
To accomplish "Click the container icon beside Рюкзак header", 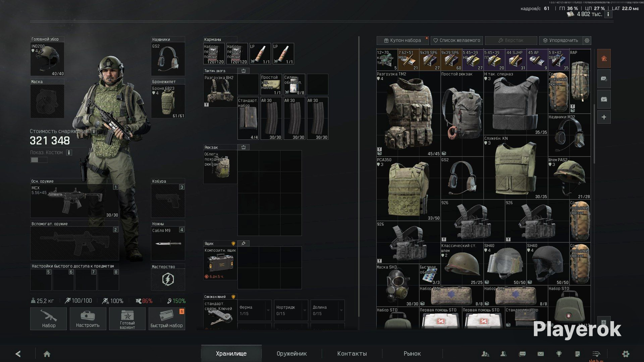I will (243, 147).
